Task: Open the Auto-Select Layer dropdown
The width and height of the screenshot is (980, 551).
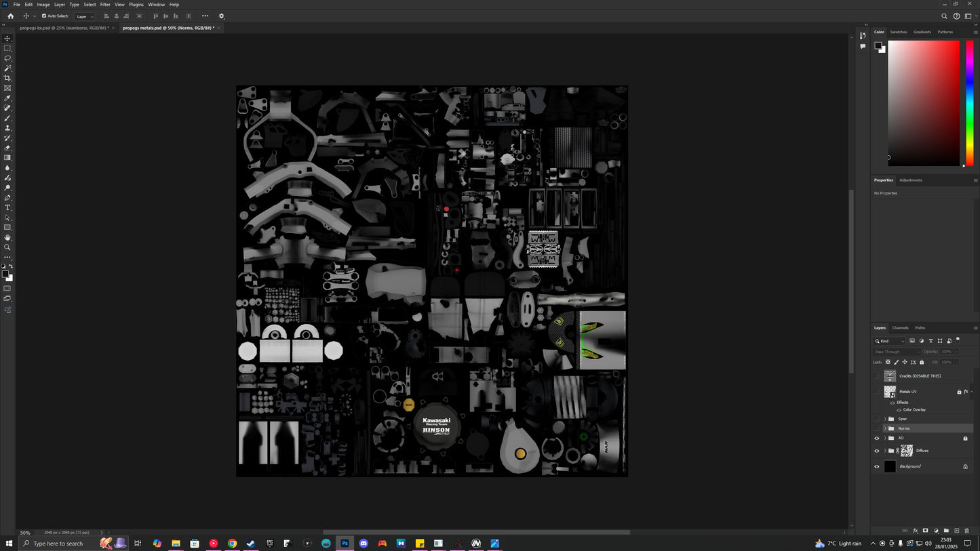Action: [x=85, y=16]
